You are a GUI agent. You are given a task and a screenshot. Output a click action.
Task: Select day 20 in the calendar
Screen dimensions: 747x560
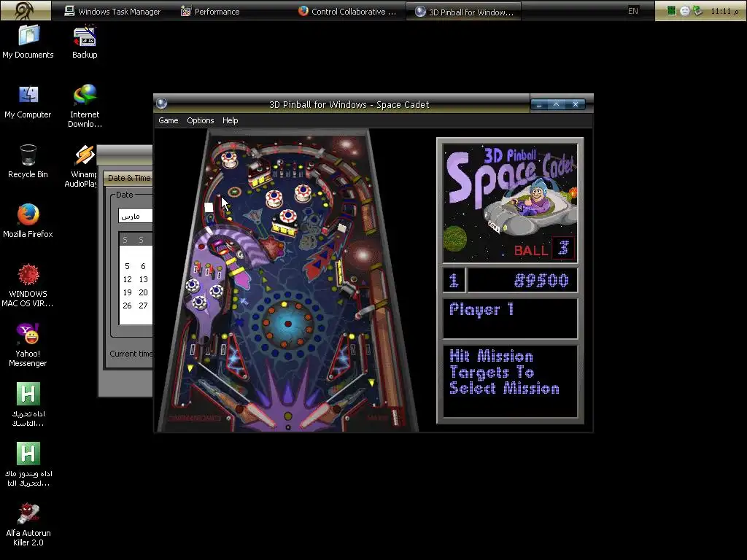click(x=143, y=292)
